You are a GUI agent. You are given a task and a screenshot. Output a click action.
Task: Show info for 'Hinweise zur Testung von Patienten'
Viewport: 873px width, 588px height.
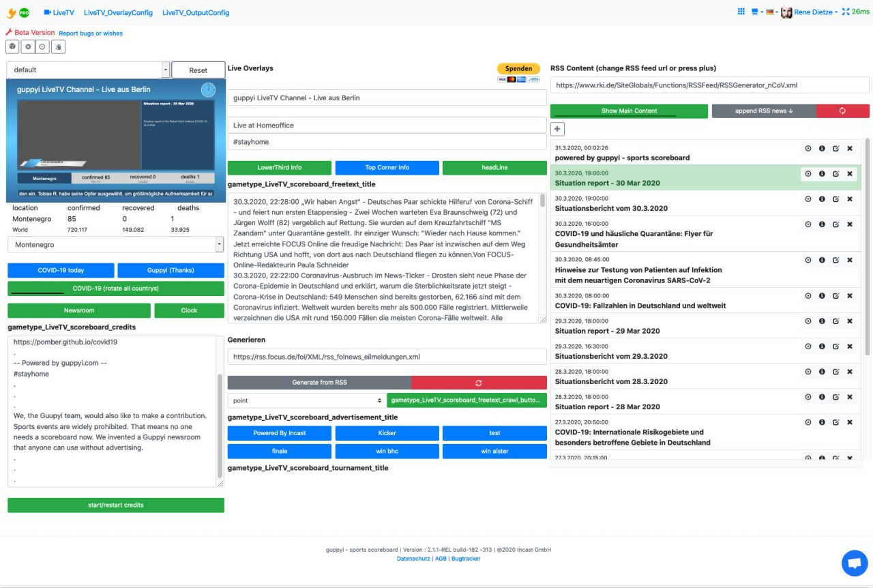click(x=822, y=260)
